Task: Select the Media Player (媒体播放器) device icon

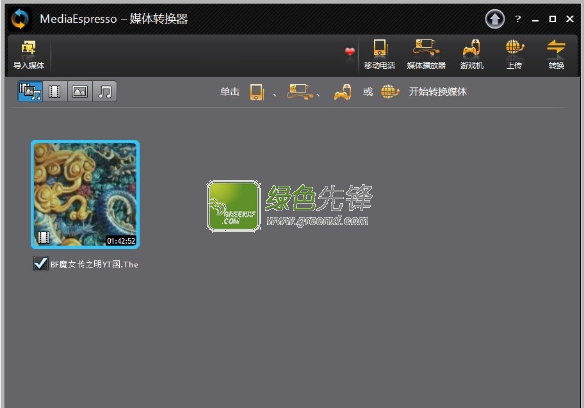Action: 426,54
